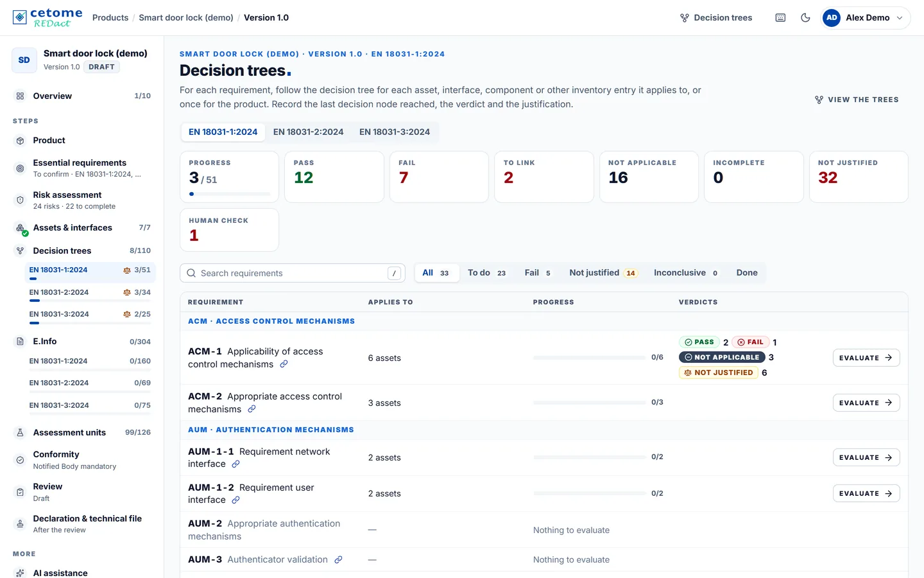
Task: Click the AUM-1-1 progress bar
Action: [589, 457]
